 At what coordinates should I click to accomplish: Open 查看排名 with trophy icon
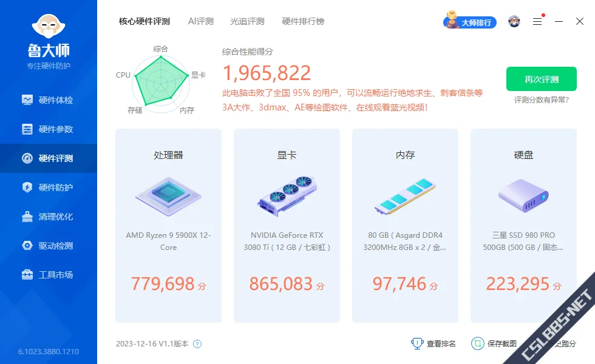click(x=433, y=343)
